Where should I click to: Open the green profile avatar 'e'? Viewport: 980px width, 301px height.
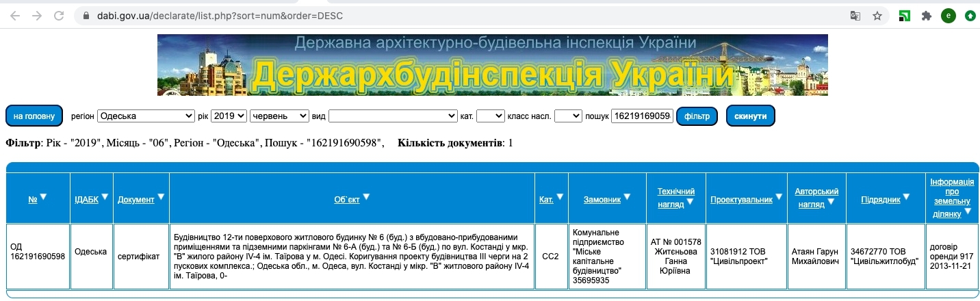[948, 15]
